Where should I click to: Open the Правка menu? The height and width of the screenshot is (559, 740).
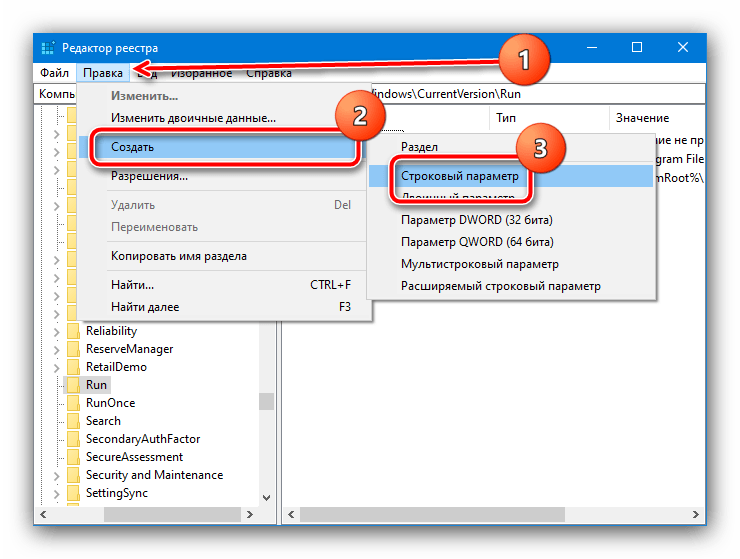click(103, 73)
